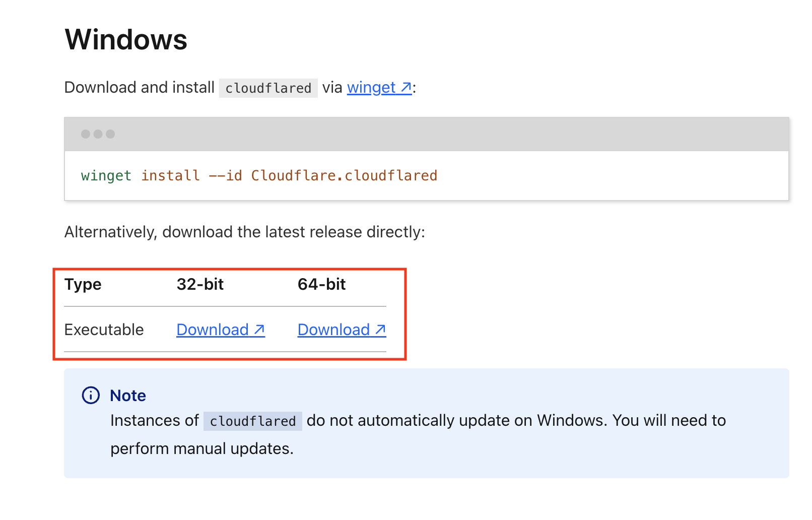The width and height of the screenshot is (812, 520).
Task: Click the cloudflared code inside the Note
Action: click(253, 421)
